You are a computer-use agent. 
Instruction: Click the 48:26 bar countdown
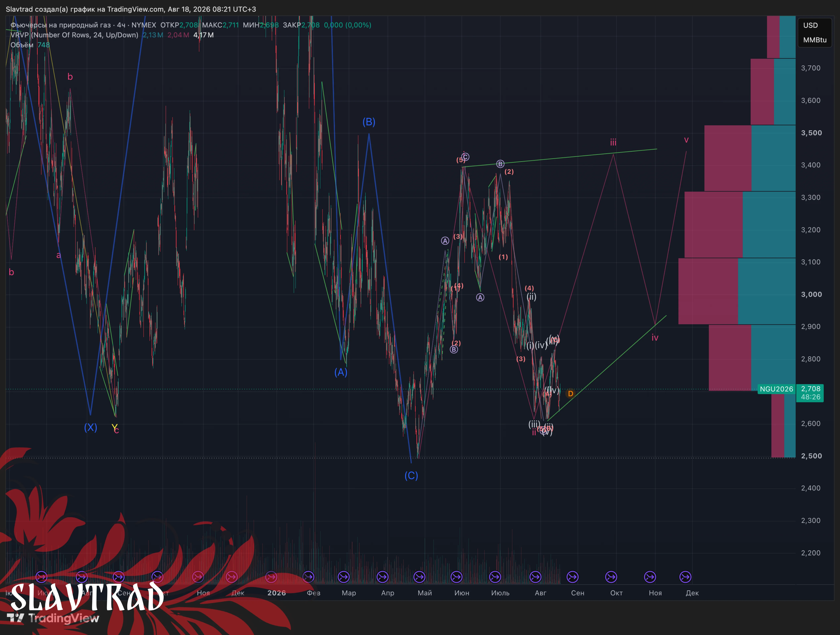(x=811, y=397)
